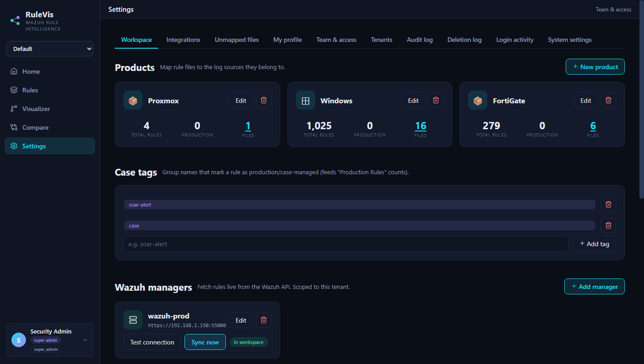The width and height of the screenshot is (644, 364).
Task: Remove the wazuh-prod manager with trash icon
Action: [x=264, y=320]
